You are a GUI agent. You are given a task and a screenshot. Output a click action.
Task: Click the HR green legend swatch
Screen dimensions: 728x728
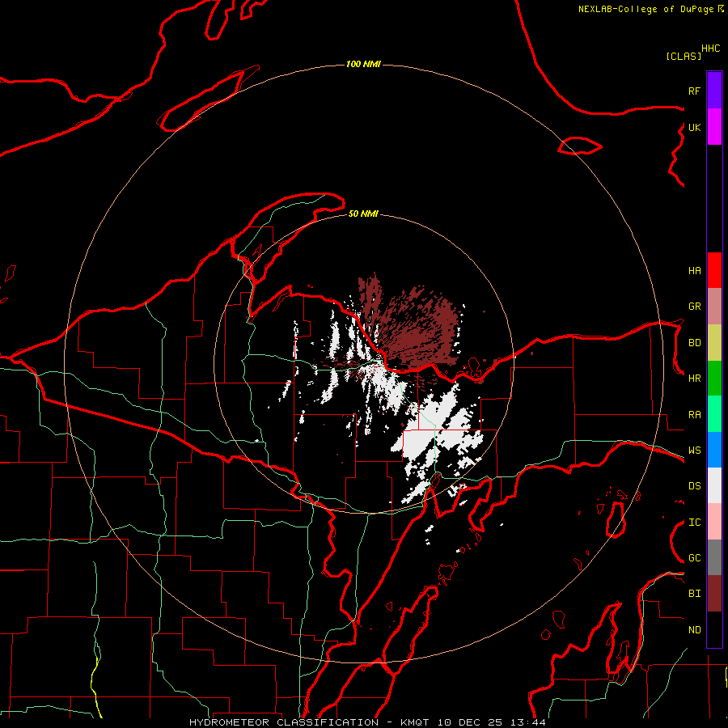point(714,379)
